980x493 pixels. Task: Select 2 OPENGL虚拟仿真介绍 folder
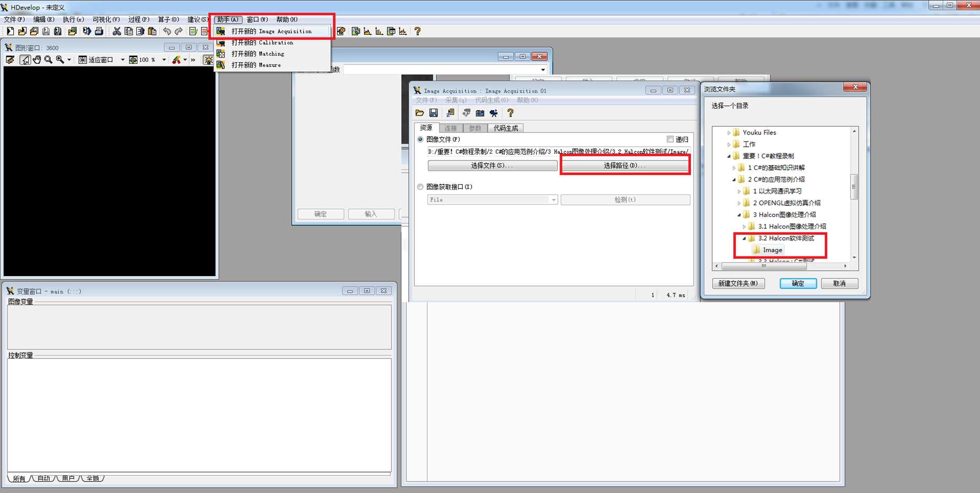[787, 203]
